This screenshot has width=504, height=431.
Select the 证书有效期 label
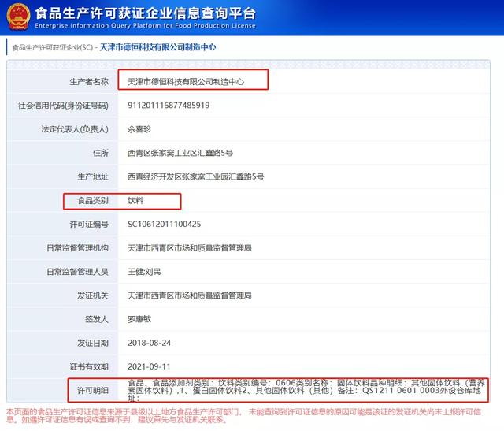click(x=89, y=367)
